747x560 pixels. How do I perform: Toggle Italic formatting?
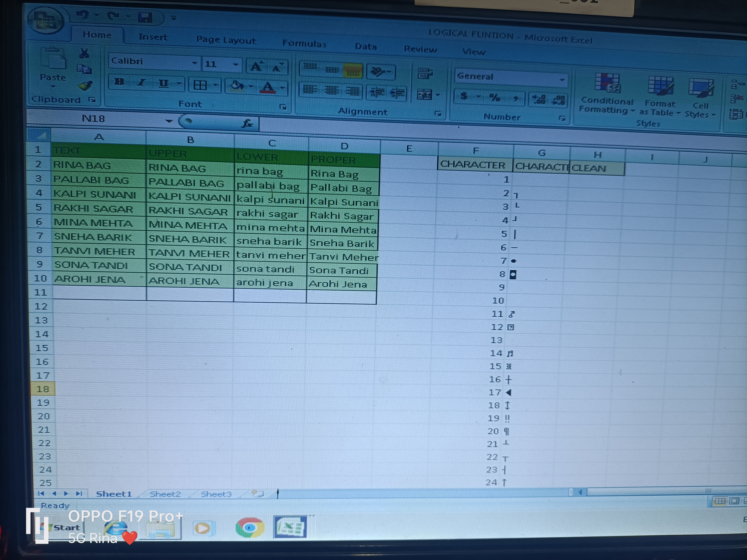click(x=142, y=82)
